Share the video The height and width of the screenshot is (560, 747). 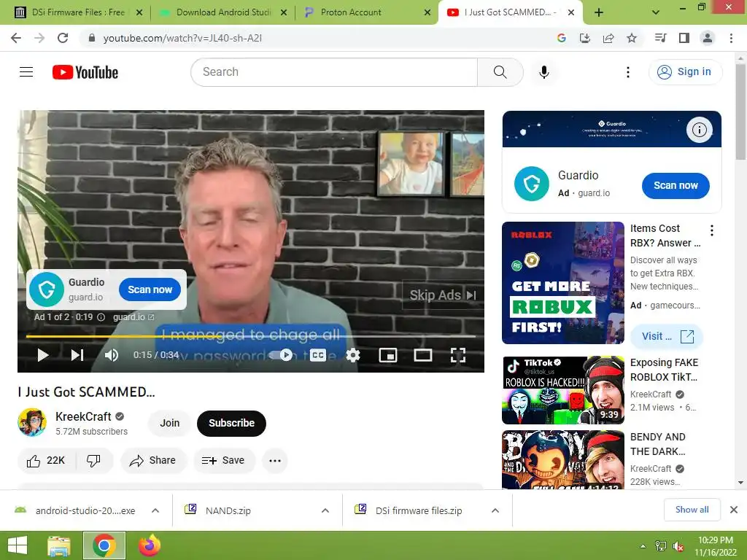153,461
